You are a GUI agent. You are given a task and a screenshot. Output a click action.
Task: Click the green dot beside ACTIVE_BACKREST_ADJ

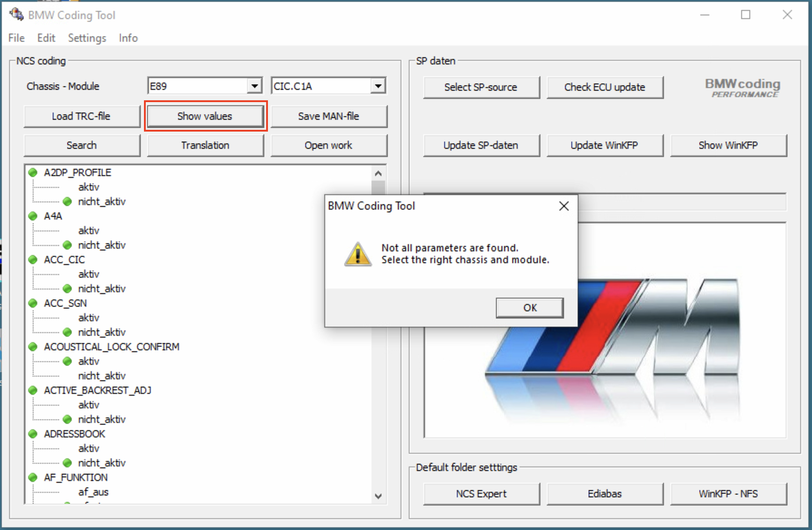point(33,390)
